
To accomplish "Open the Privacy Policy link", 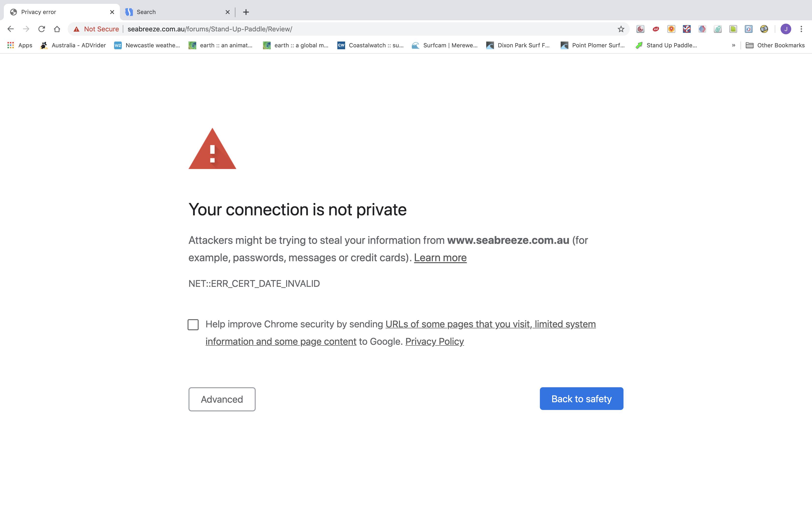I will tap(434, 341).
